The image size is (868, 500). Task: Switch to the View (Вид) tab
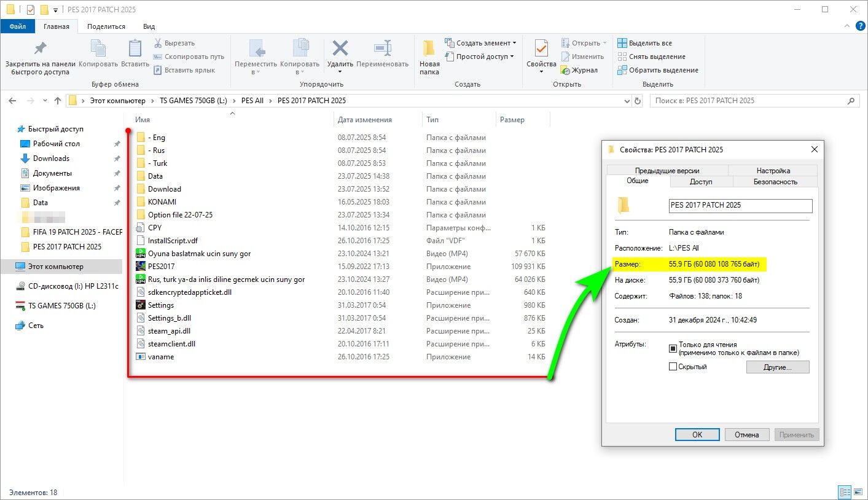click(x=149, y=26)
